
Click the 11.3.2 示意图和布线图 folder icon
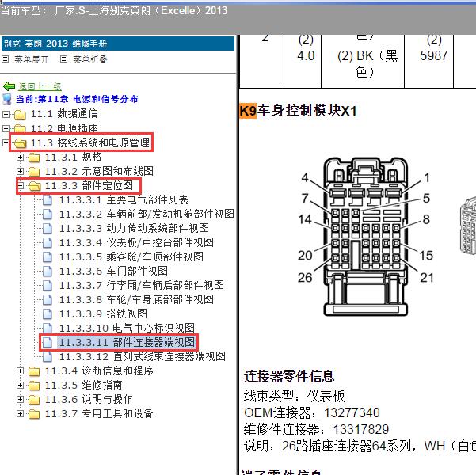[34, 172]
